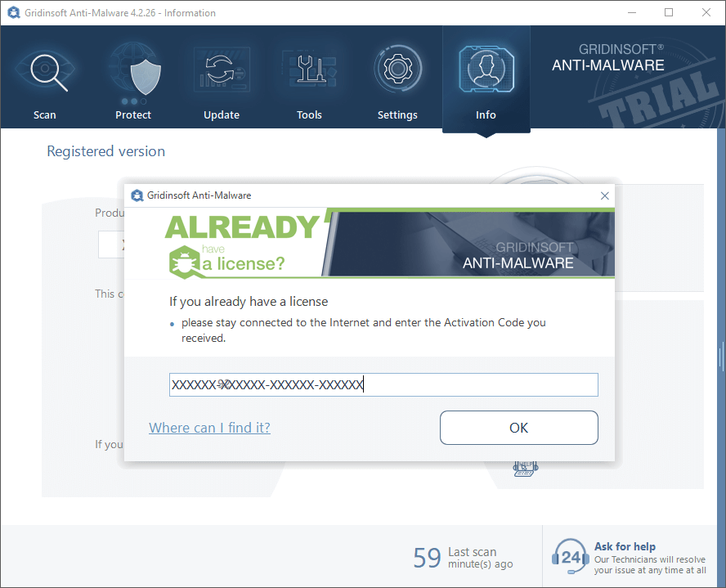Click the Gridinsoft icon in dialog title bar

click(137, 195)
